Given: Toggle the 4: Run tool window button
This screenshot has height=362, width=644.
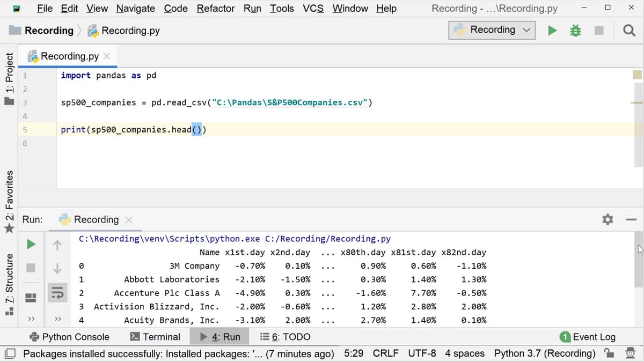Looking at the screenshot, I should (x=219, y=337).
